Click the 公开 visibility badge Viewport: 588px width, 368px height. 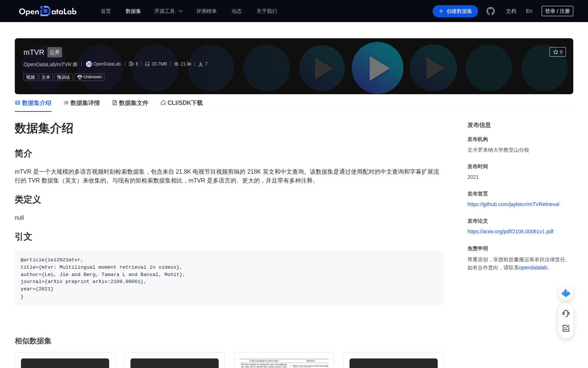[55, 52]
